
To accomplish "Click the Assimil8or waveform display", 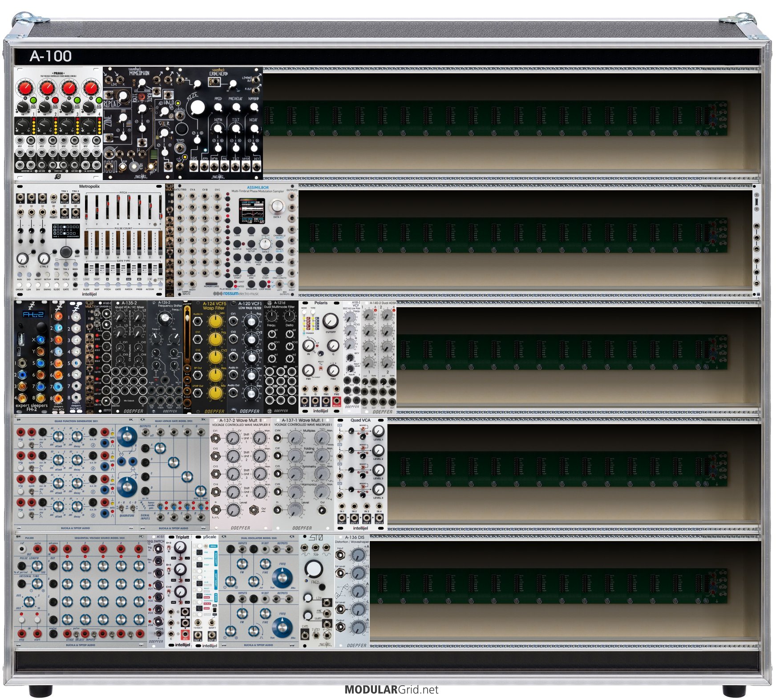I will [x=252, y=210].
